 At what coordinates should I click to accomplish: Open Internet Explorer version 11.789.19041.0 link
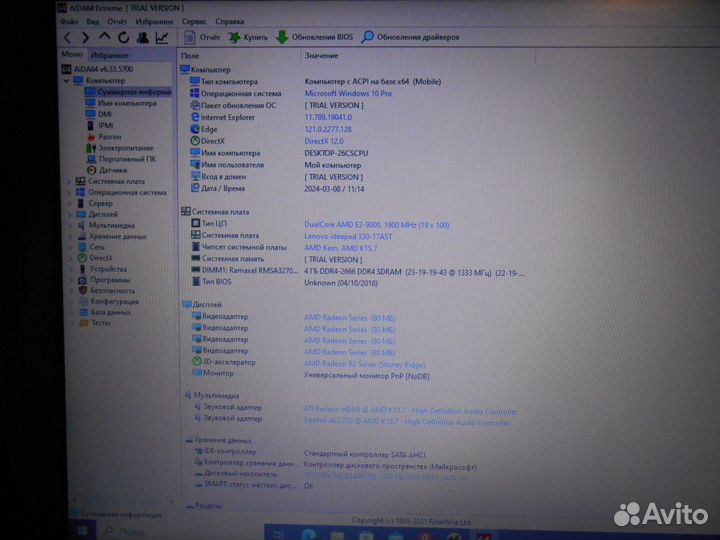tap(328, 117)
